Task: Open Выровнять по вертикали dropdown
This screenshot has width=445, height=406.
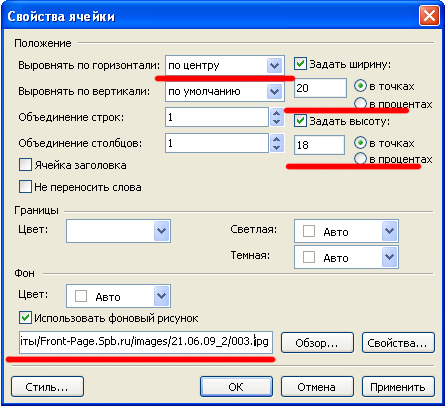Action: pos(274,91)
